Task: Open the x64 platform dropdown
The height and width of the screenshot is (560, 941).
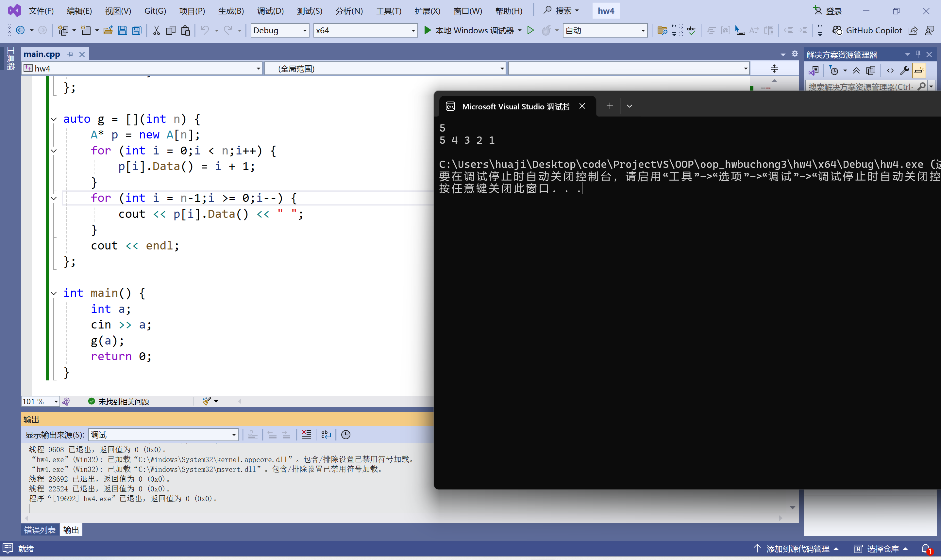Action: pyautogui.click(x=413, y=31)
